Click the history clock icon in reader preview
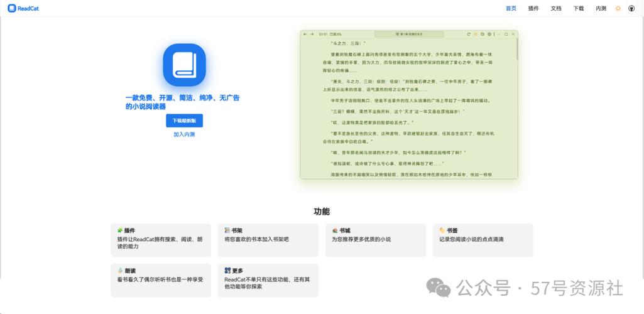 (x=483, y=34)
